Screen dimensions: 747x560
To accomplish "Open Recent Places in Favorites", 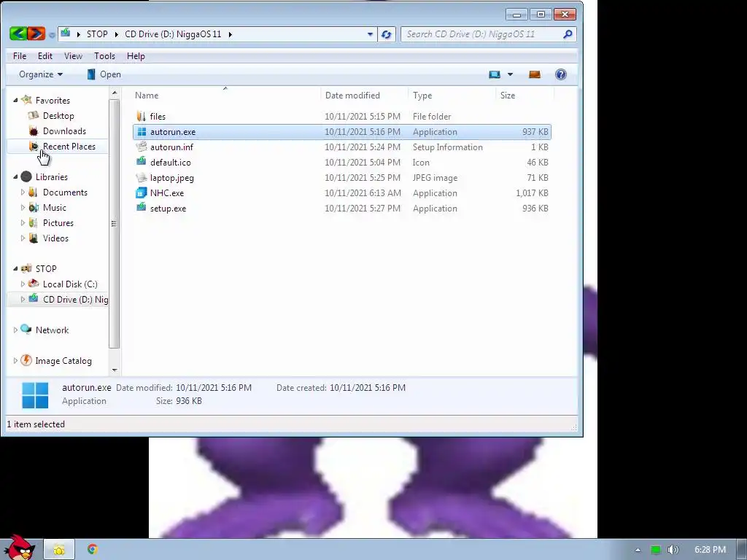I will [69, 146].
